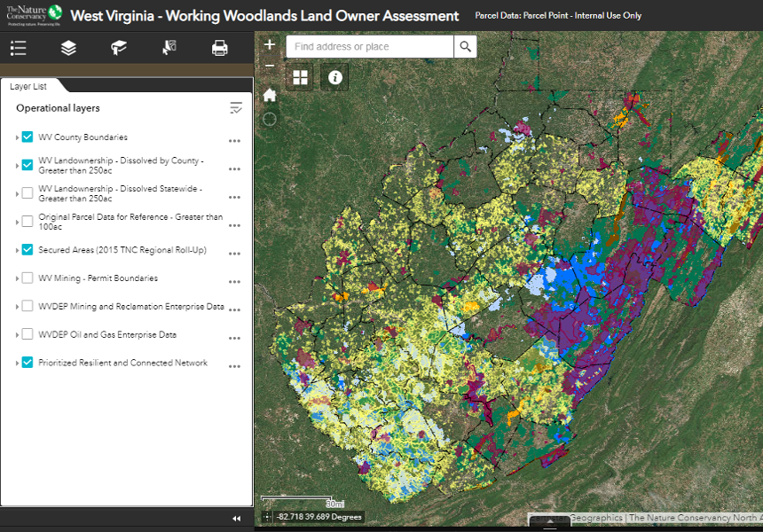Open the graduation cap tool icon
The width and height of the screenshot is (763, 532).
pyautogui.click(x=119, y=48)
